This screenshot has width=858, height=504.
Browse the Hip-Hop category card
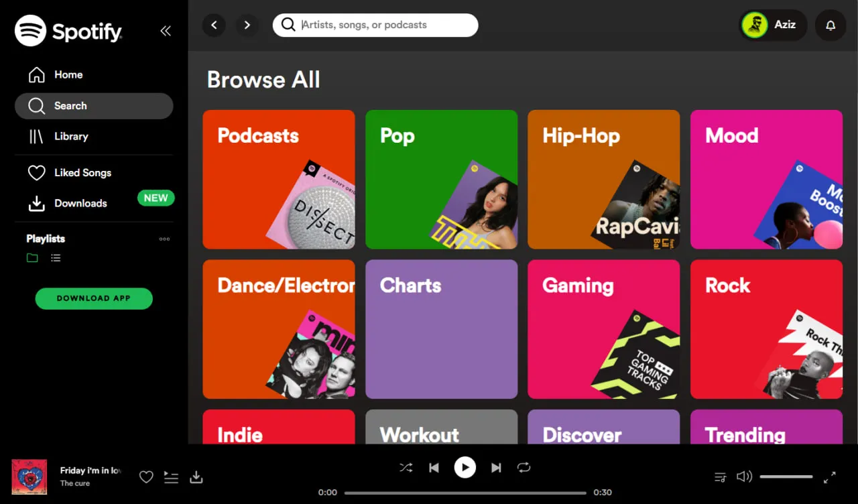pyautogui.click(x=603, y=180)
